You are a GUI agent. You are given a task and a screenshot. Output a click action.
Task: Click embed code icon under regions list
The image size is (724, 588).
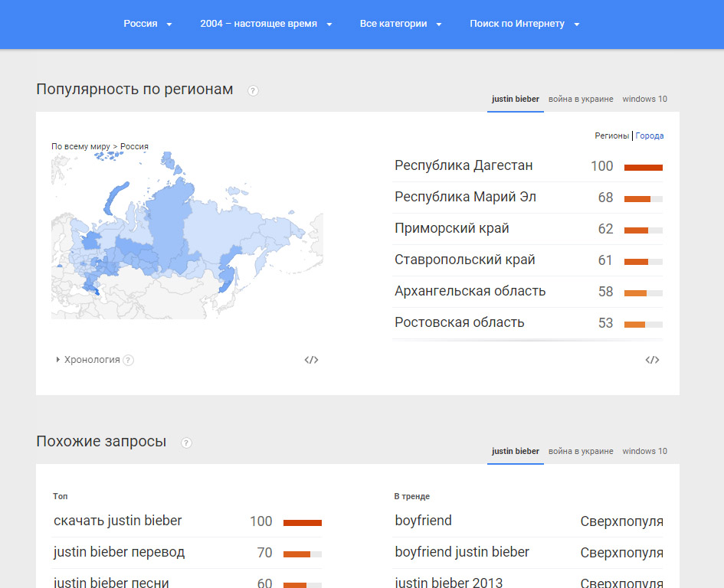pyautogui.click(x=652, y=360)
